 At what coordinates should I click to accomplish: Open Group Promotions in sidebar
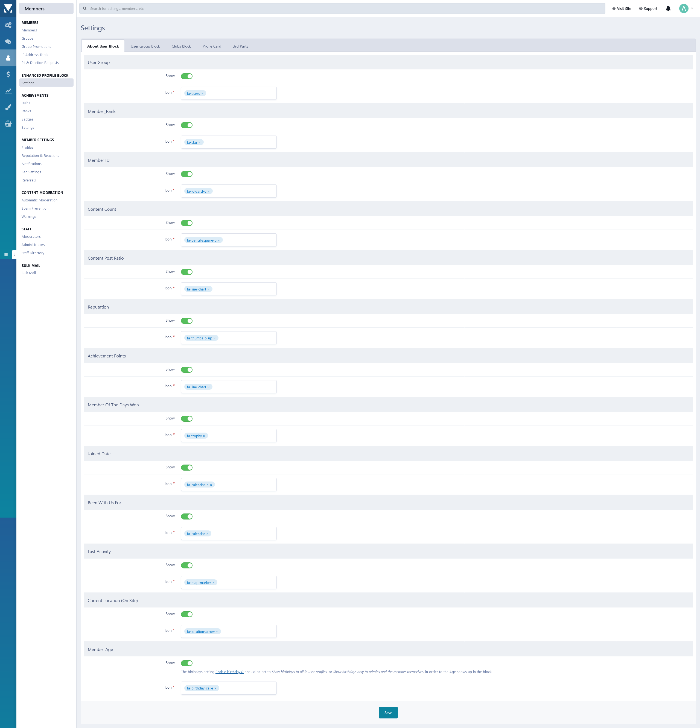(36, 47)
